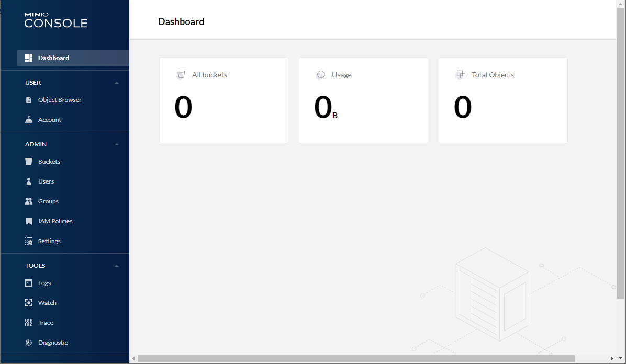The height and width of the screenshot is (364, 626).
Task: Click the ADMIN section heading
Action: click(x=36, y=144)
